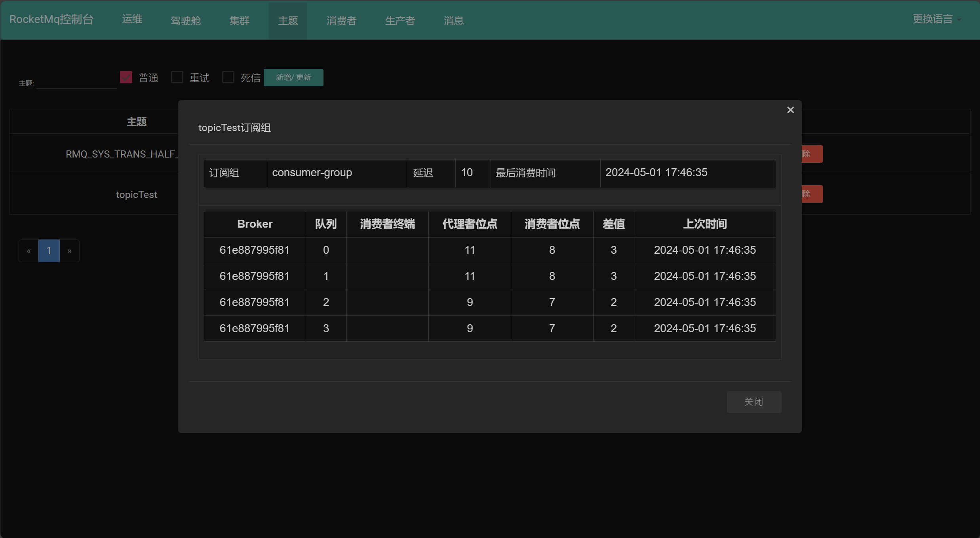Viewport: 980px width, 538px height.
Task: Switch to the 消费者 tab
Action: [341, 20]
